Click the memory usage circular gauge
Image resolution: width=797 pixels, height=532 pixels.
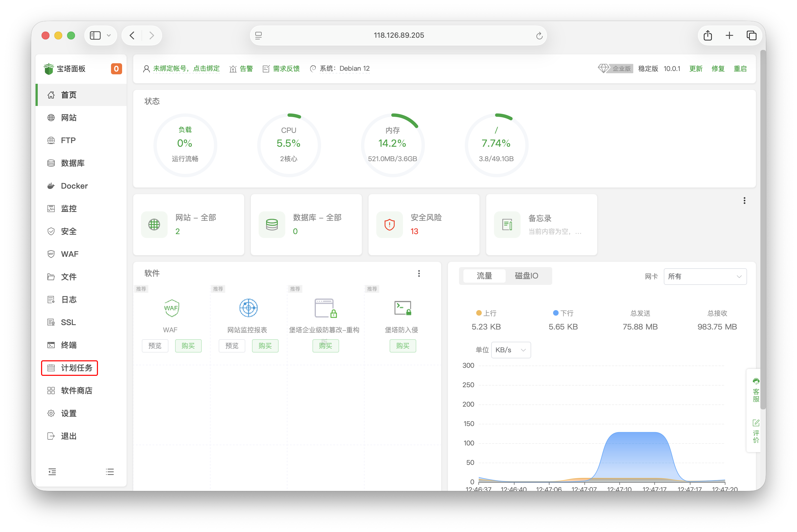[392, 145]
